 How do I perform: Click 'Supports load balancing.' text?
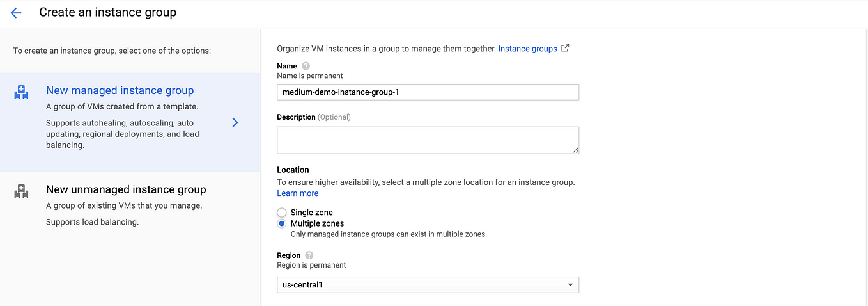click(x=92, y=222)
